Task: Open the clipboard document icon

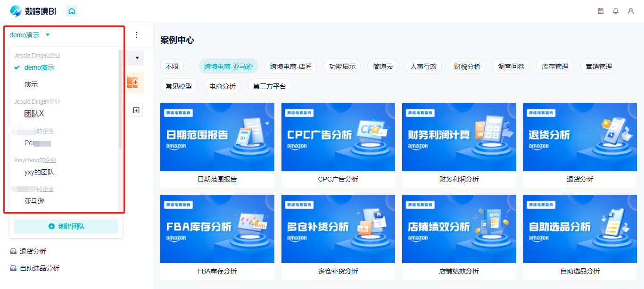Action: point(601,11)
